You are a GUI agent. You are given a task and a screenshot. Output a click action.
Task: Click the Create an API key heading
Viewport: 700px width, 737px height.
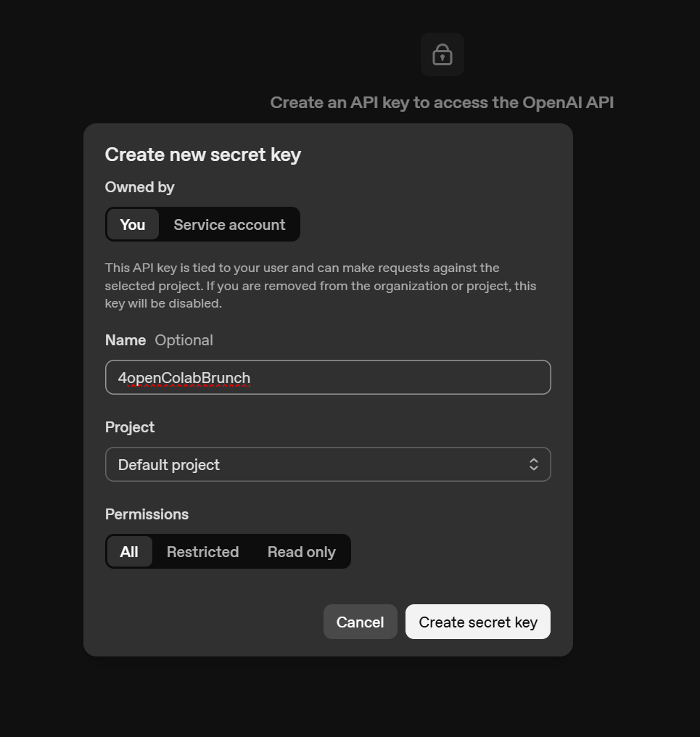click(x=442, y=102)
